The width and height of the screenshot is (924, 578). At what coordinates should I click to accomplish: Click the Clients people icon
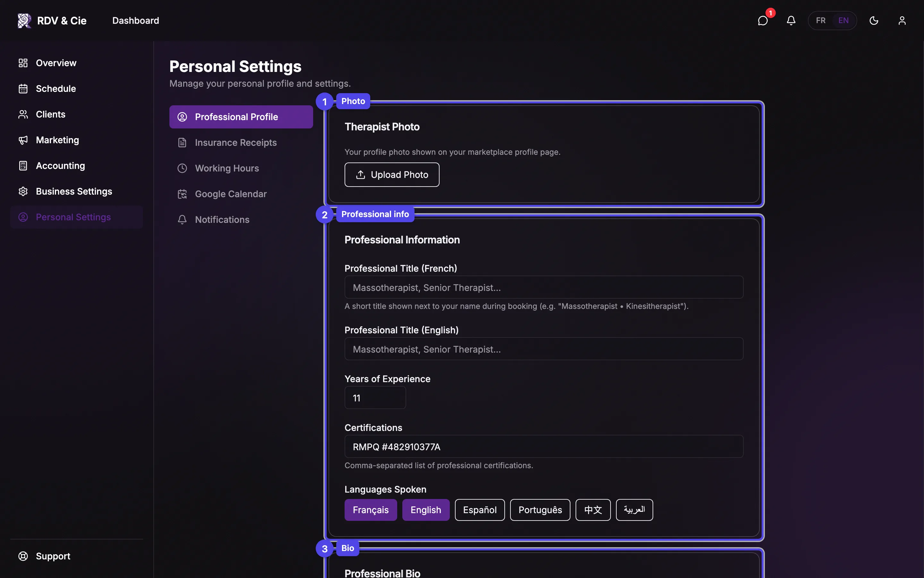click(23, 114)
